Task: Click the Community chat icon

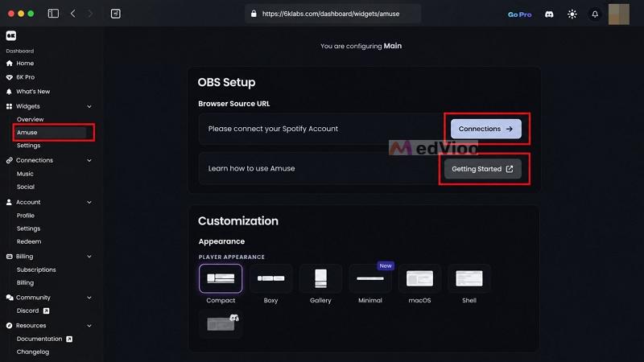Action: pos(10,298)
